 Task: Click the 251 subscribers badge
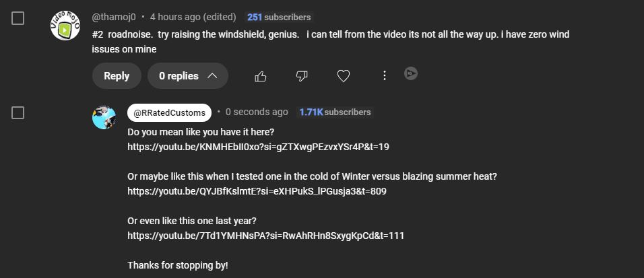click(279, 17)
